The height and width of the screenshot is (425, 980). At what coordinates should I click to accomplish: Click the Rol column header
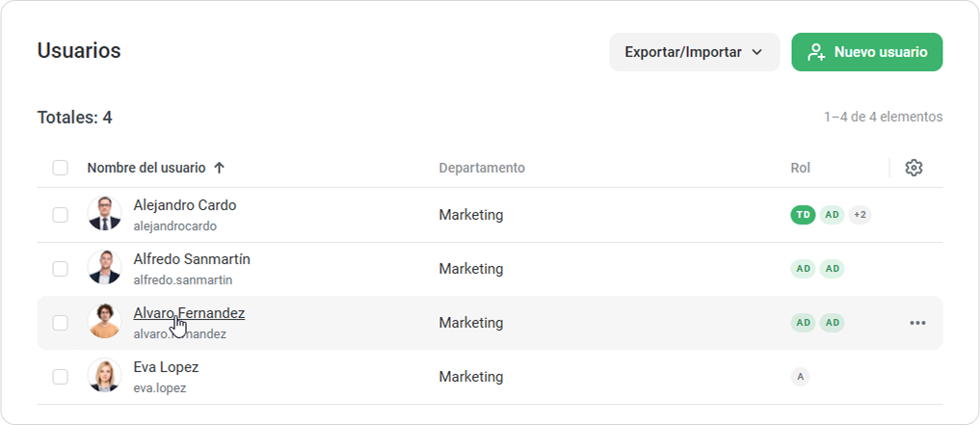[x=801, y=168]
